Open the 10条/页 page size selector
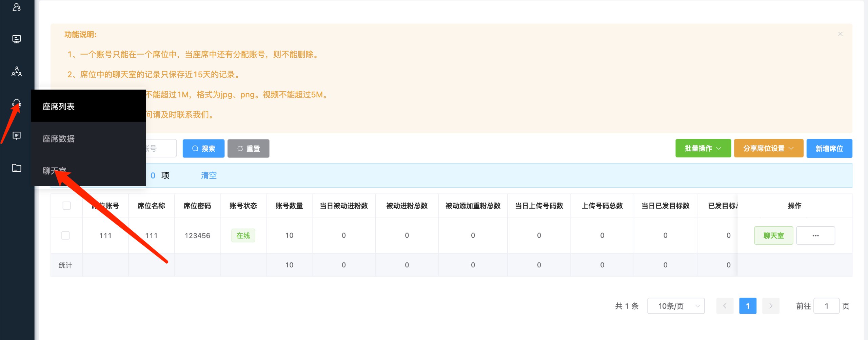The image size is (868, 340). coord(676,306)
